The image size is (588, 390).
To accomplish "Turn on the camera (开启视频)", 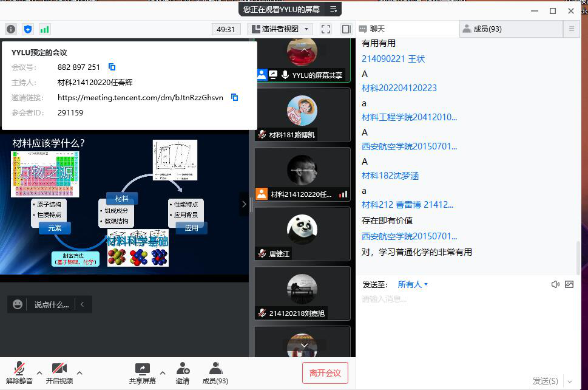I will click(x=59, y=372).
